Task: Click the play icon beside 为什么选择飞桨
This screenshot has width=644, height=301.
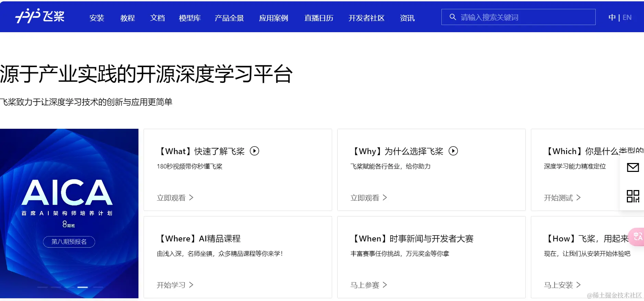Action: point(453,151)
